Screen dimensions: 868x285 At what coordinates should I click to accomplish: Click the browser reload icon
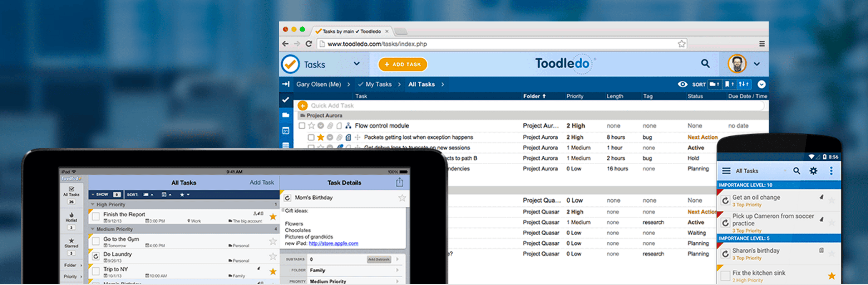pyautogui.click(x=309, y=44)
